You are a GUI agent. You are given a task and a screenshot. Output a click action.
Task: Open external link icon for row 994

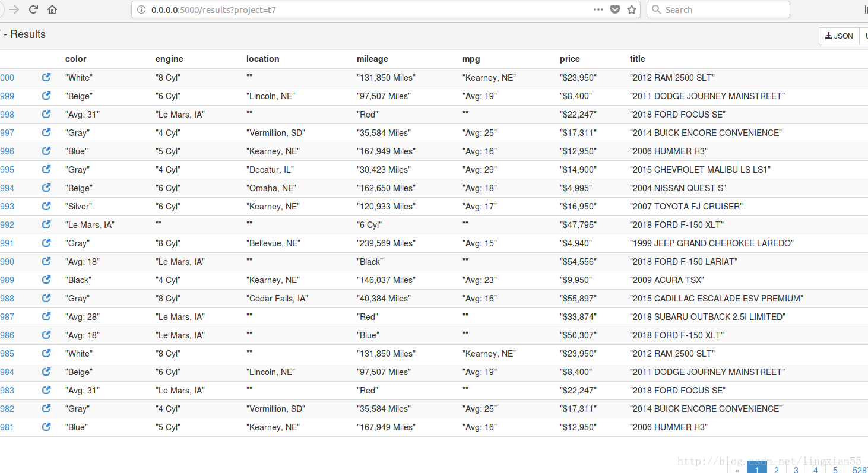46,188
